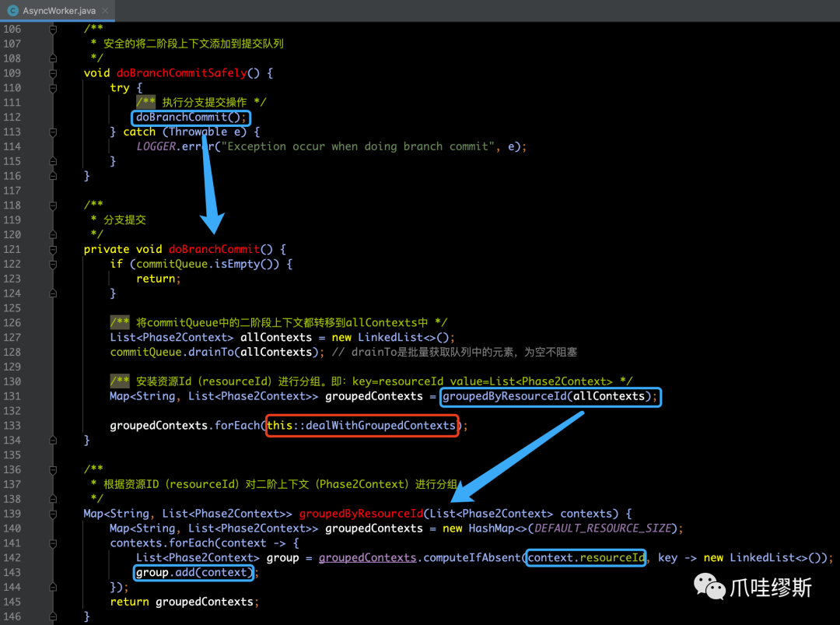Click fold end marker at line 134
The height and width of the screenshot is (625, 840).
click(x=53, y=440)
